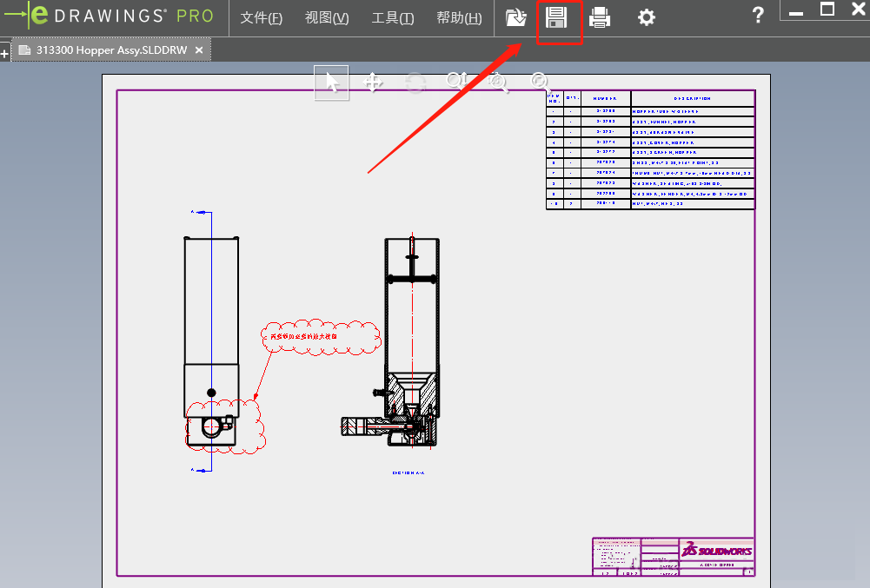The height and width of the screenshot is (588, 870).
Task: Click the question mark help icon
Action: tap(758, 15)
